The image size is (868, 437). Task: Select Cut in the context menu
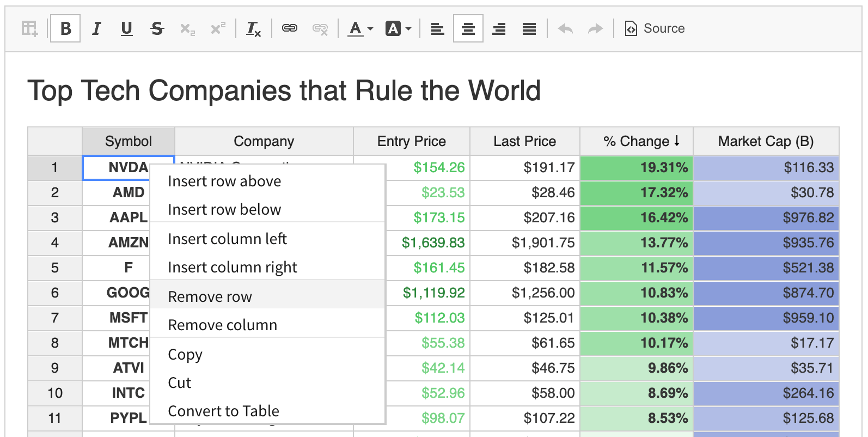click(x=267, y=383)
